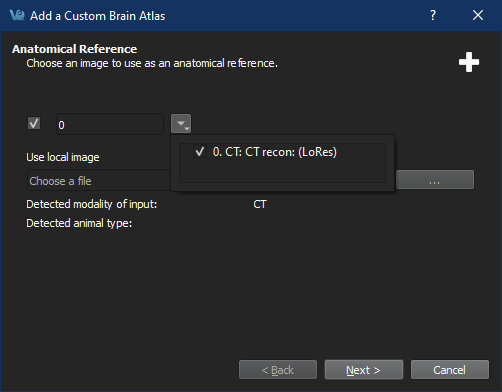Click the Anatomical Reference heading
Image resolution: width=502 pixels, height=392 pixels.
74,49
